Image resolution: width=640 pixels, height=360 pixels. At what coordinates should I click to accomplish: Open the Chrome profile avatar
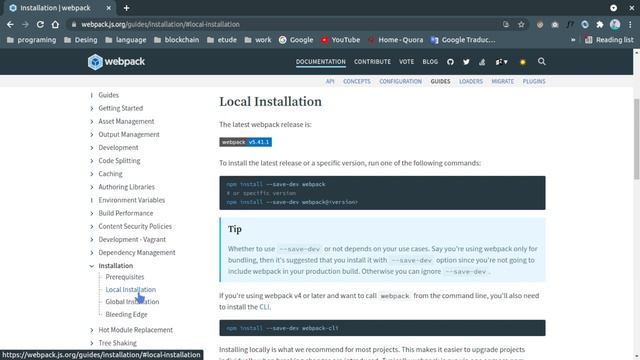(x=615, y=24)
